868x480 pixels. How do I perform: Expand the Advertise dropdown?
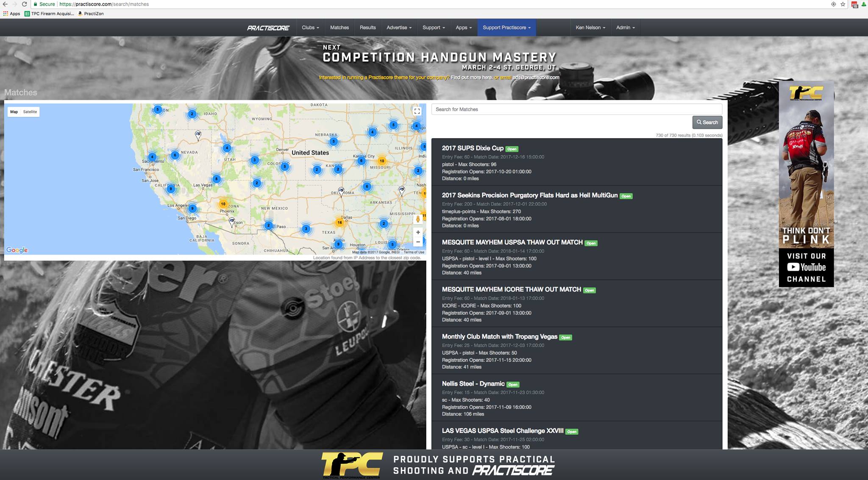pyautogui.click(x=399, y=28)
